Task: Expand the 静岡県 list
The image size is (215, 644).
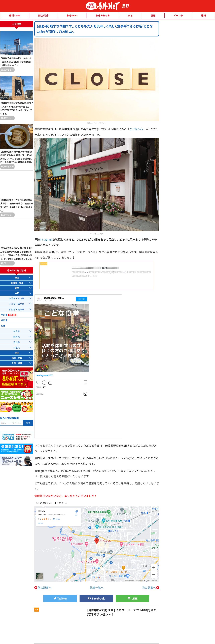Action: 17,337
